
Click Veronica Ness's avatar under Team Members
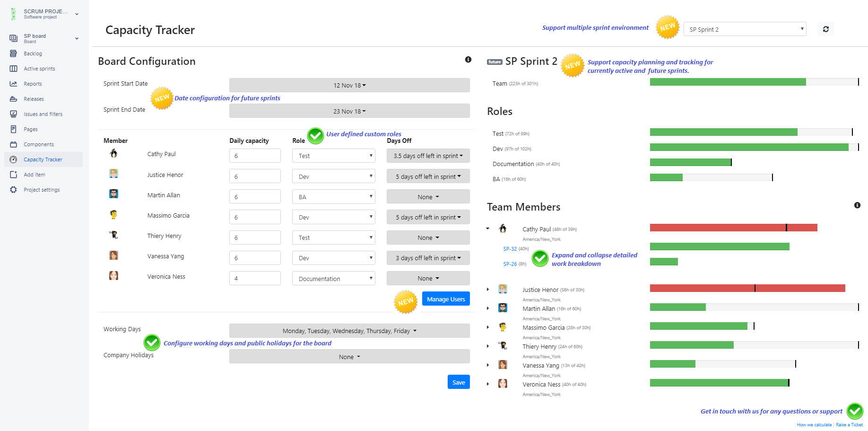tap(503, 384)
